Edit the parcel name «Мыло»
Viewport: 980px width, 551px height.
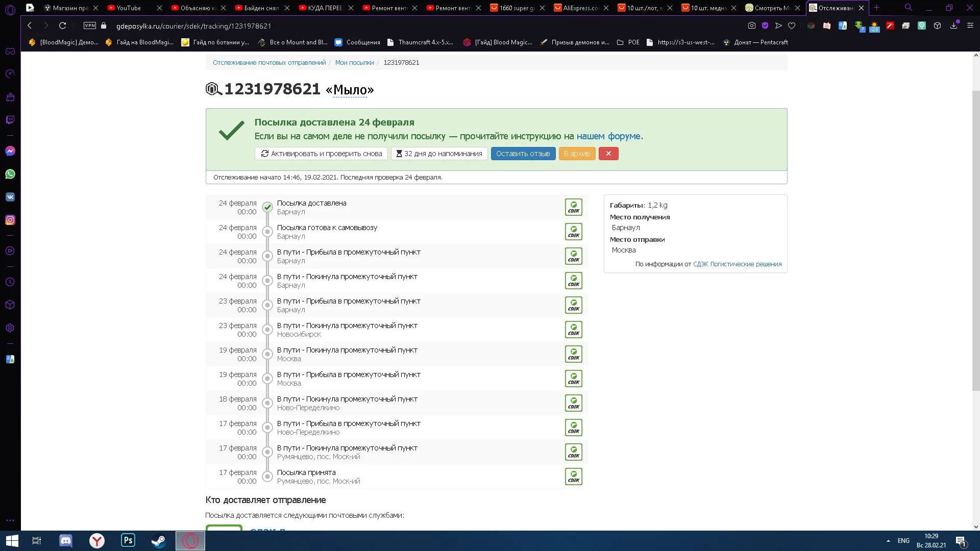[x=350, y=90]
